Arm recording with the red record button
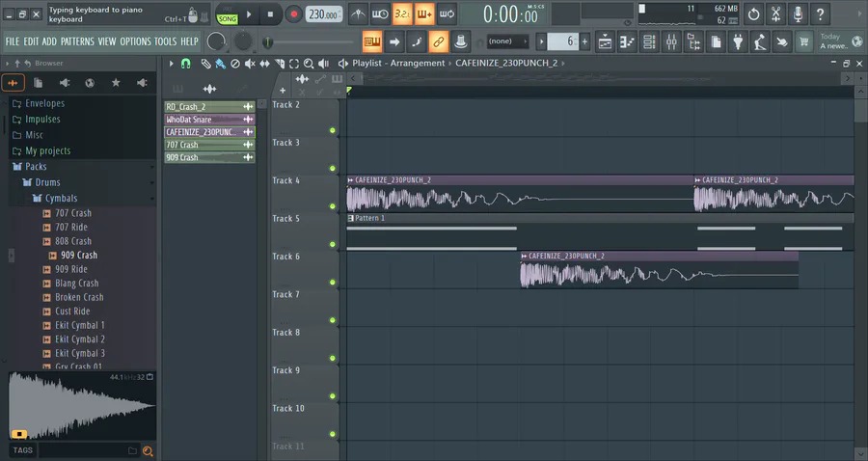 (x=293, y=14)
